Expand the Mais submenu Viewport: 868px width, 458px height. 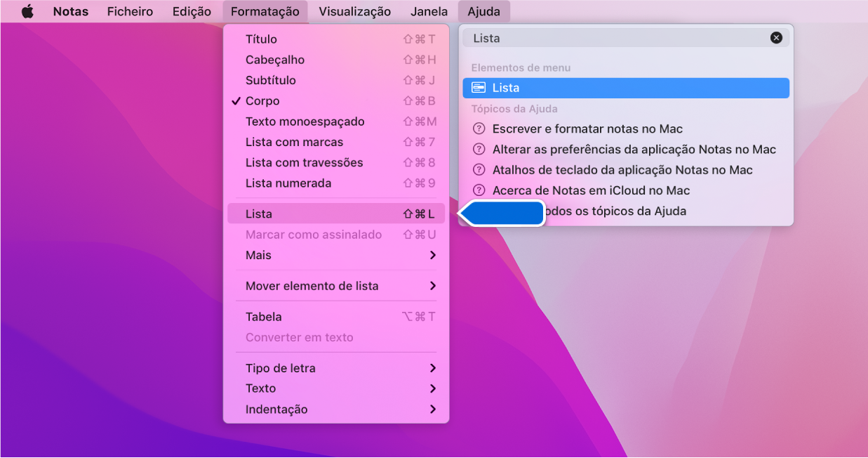pyautogui.click(x=258, y=255)
